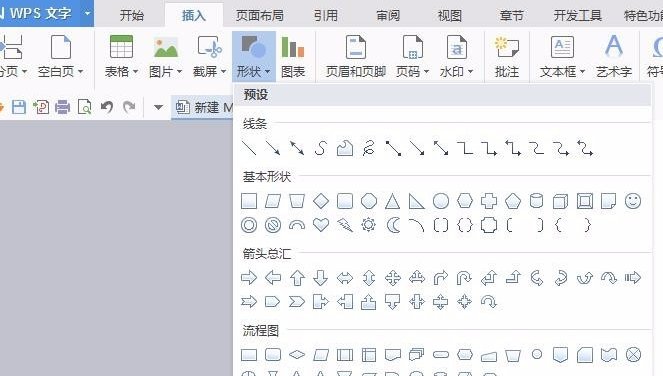Select the left-right double block arrow
This screenshot has width=663, height=376.
345,278
